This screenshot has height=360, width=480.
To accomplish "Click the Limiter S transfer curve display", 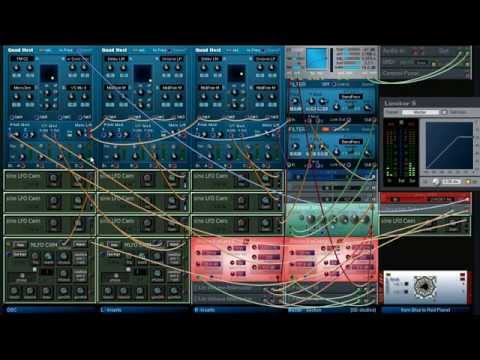I will click(449, 146).
